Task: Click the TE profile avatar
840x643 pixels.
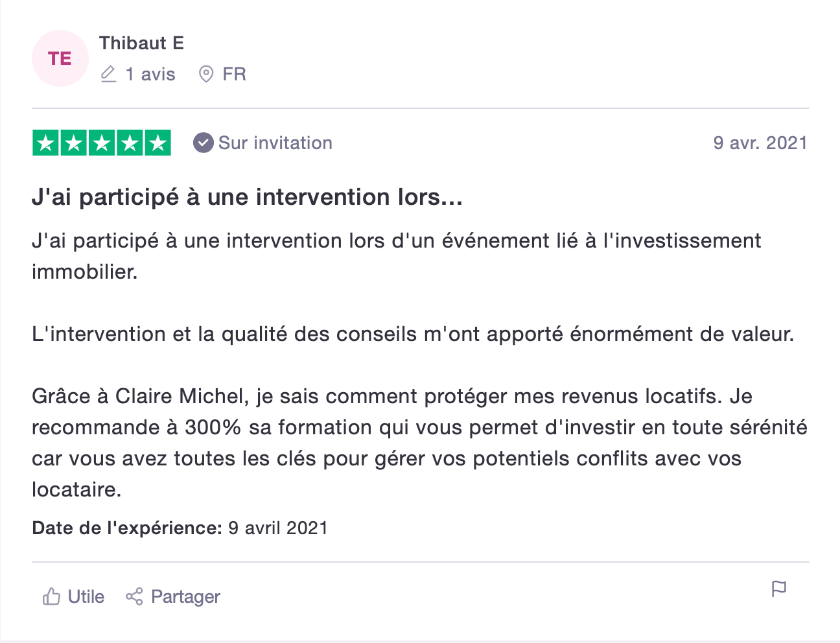Action: coord(60,58)
